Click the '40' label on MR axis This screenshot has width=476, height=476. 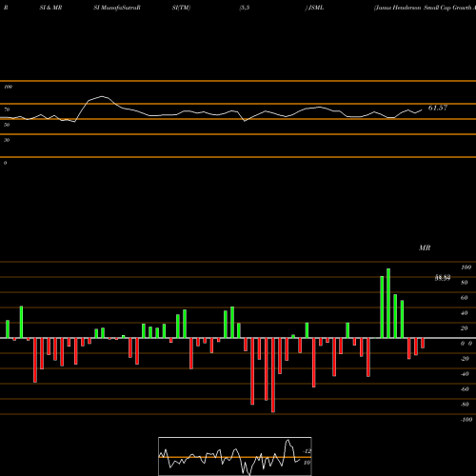click(x=465, y=313)
